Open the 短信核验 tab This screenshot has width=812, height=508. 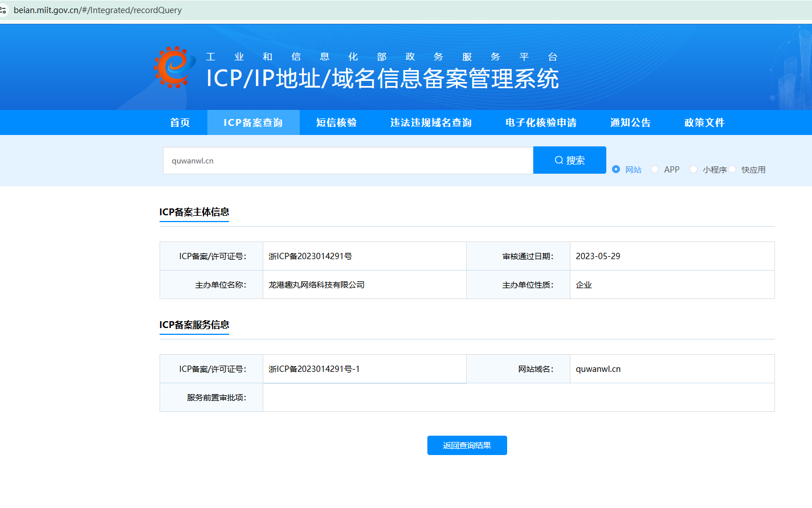point(336,122)
